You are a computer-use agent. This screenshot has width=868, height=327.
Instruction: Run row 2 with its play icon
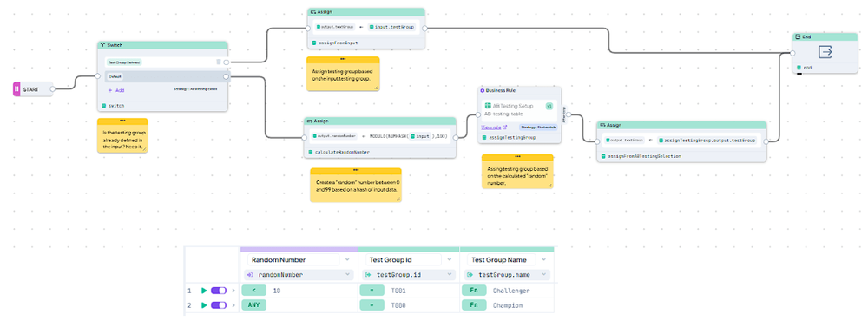[x=204, y=304]
